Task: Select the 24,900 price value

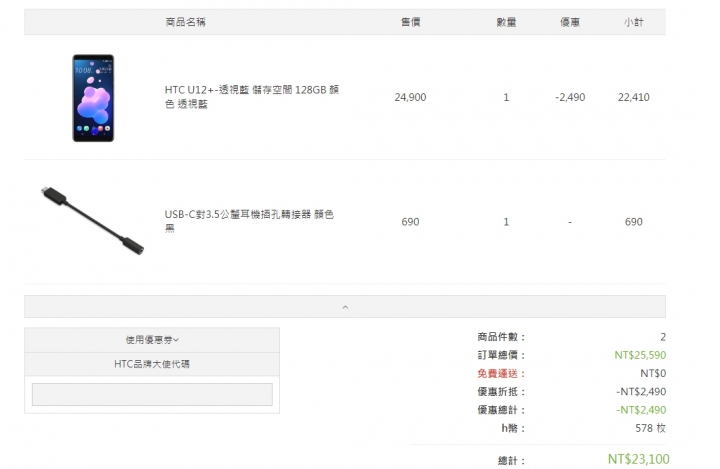Action: [411, 97]
